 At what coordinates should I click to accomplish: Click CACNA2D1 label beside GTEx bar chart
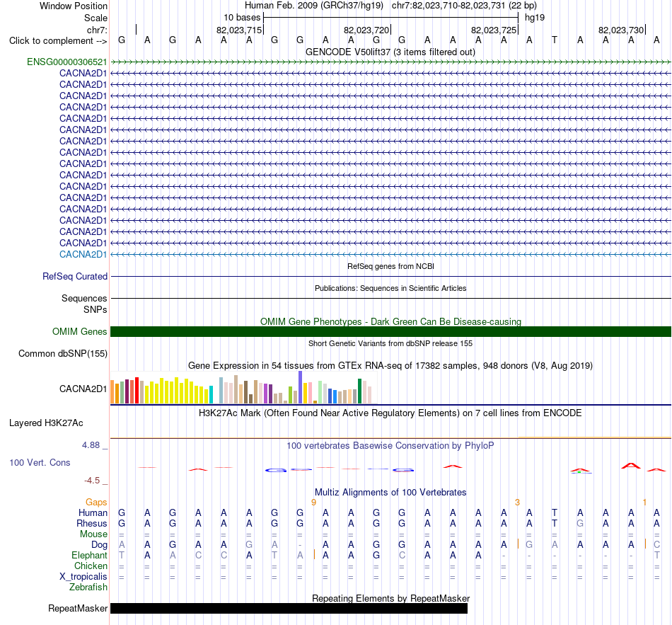tap(83, 389)
